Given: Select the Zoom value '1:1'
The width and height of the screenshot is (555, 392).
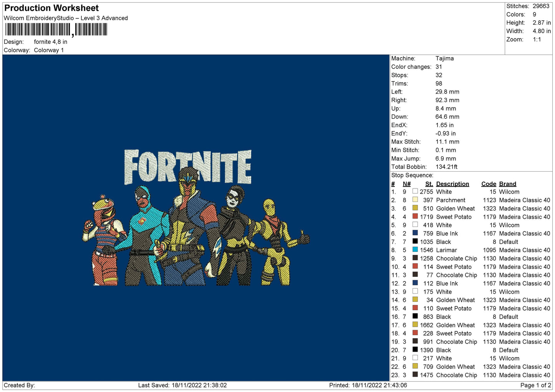Looking at the screenshot, I should point(537,40).
